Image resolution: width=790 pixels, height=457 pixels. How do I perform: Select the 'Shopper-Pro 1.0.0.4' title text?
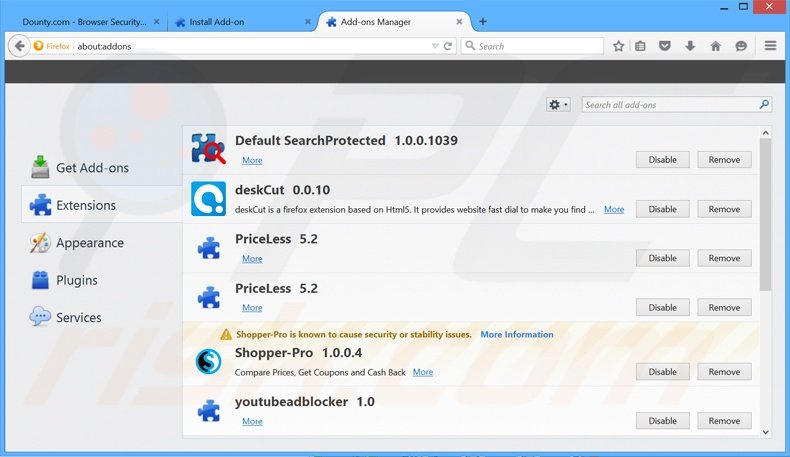pos(298,353)
